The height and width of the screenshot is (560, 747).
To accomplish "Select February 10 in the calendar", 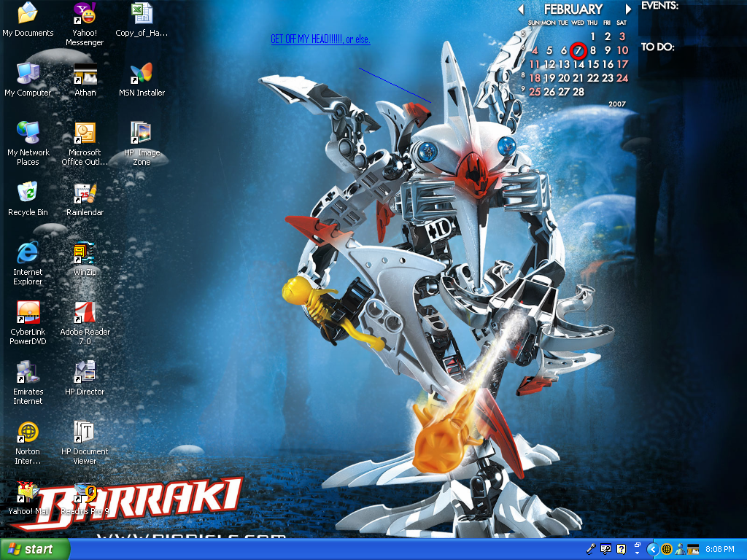I will [x=622, y=50].
